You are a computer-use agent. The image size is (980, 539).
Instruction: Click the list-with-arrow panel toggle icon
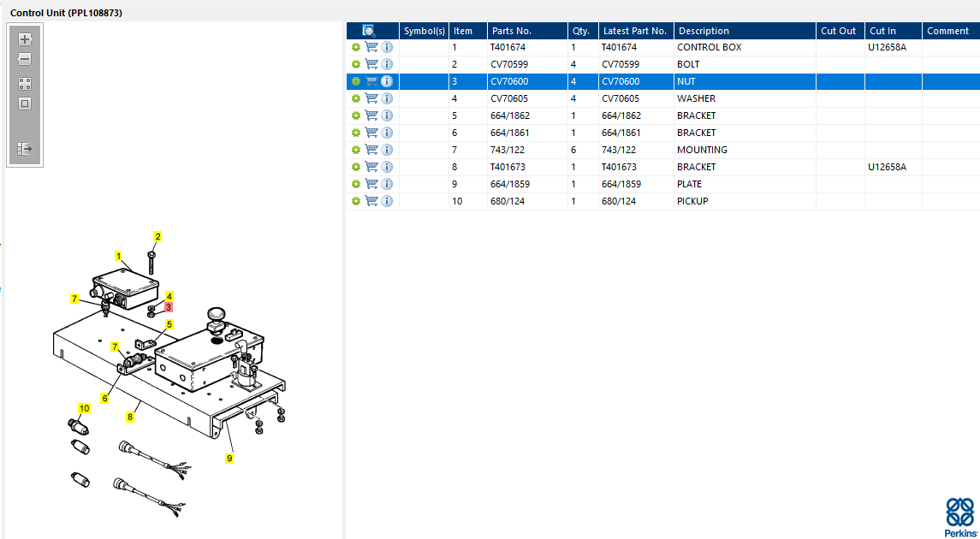click(x=25, y=149)
